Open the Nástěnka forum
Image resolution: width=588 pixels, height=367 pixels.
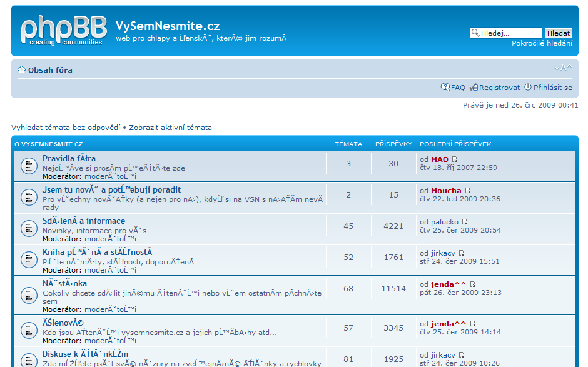tap(64, 283)
